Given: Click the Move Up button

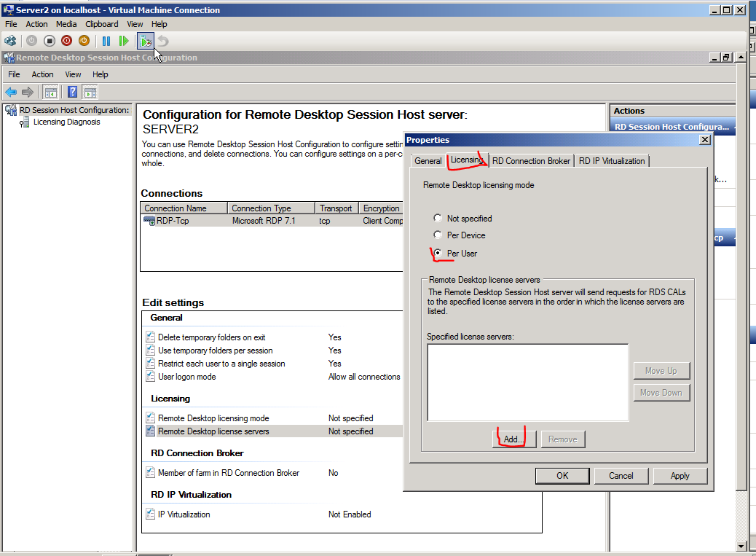Looking at the screenshot, I should pyautogui.click(x=661, y=371).
